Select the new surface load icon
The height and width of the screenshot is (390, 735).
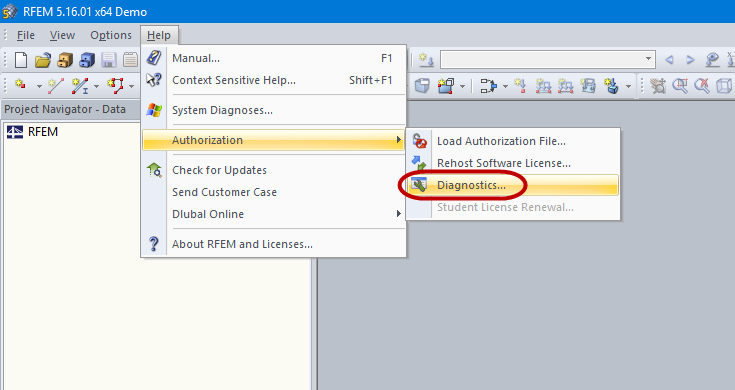(x=588, y=86)
